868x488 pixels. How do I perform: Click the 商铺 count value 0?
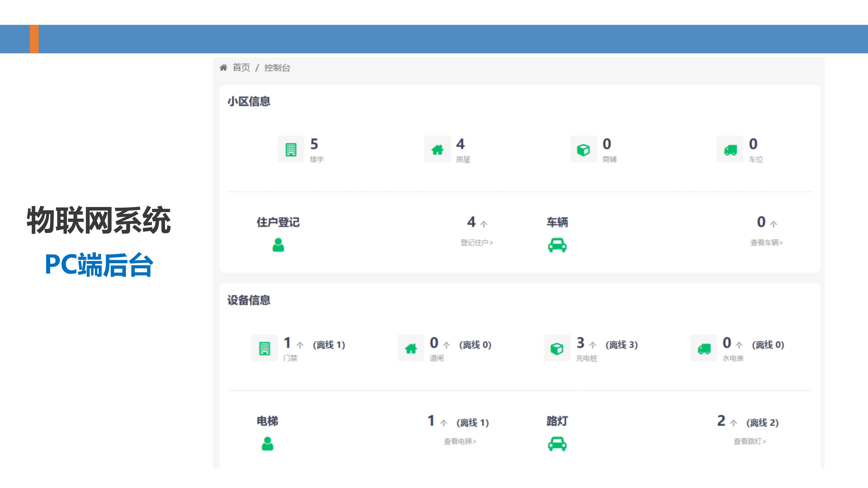click(607, 144)
